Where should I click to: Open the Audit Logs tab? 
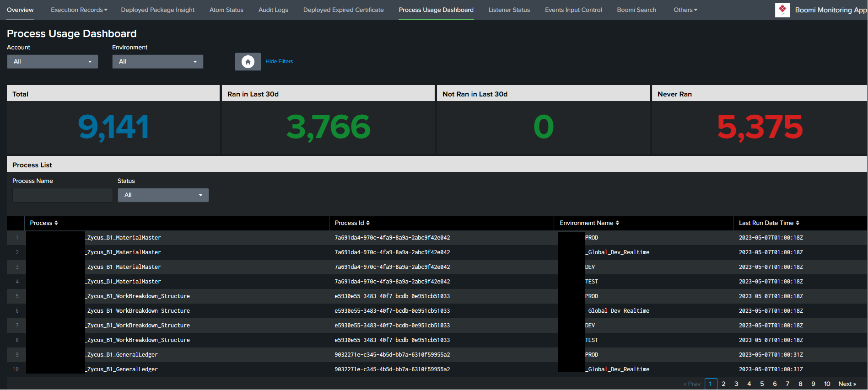(273, 10)
